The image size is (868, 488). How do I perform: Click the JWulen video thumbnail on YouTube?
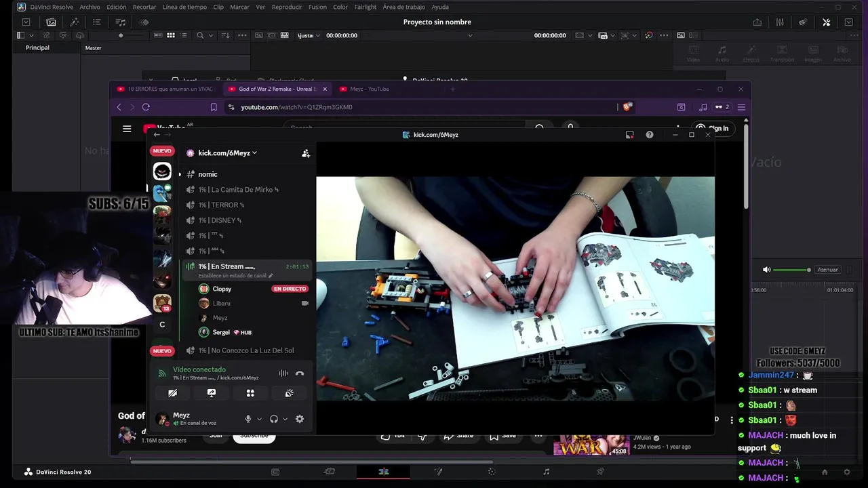point(591,445)
